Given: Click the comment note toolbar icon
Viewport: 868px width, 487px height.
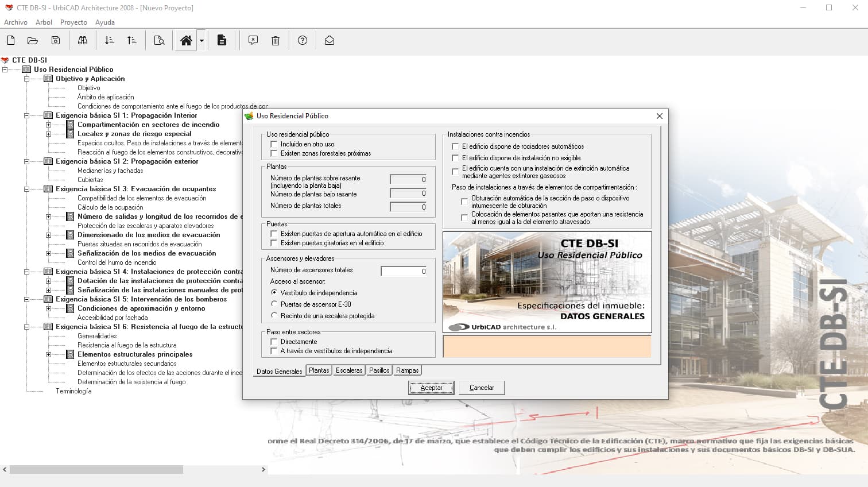Looking at the screenshot, I should coord(253,40).
